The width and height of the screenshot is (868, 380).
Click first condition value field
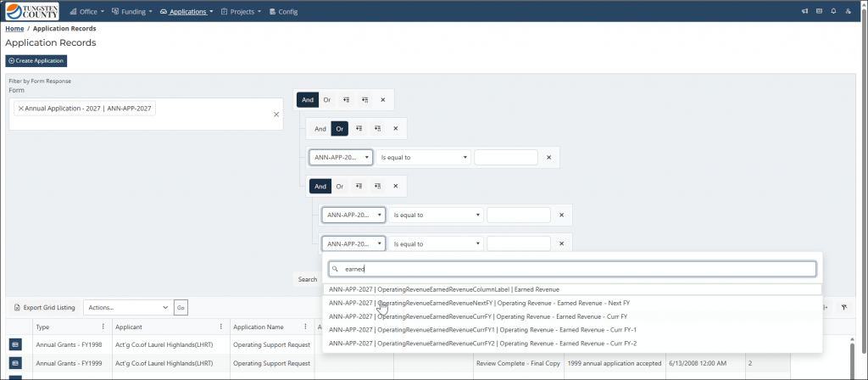coord(506,157)
